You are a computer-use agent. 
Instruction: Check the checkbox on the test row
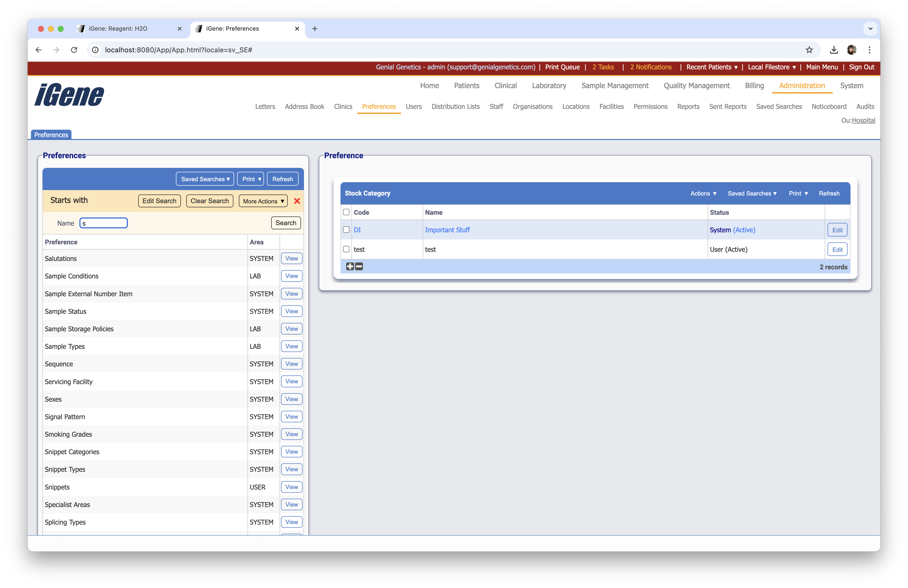click(x=346, y=249)
